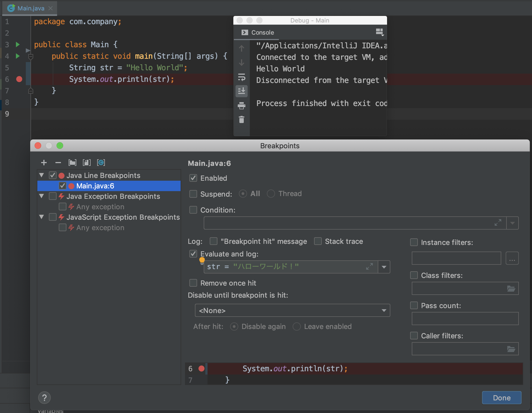Select the All suspend radio button

[243, 194]
